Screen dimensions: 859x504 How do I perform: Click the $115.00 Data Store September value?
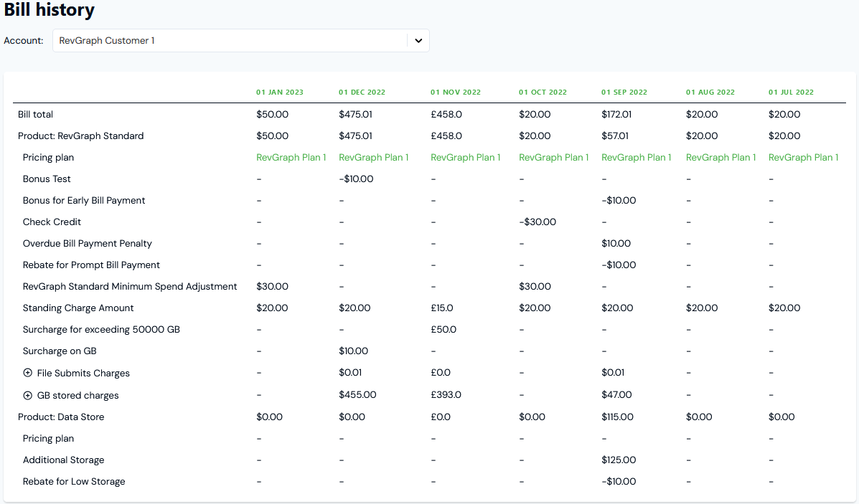click(617, 417)
